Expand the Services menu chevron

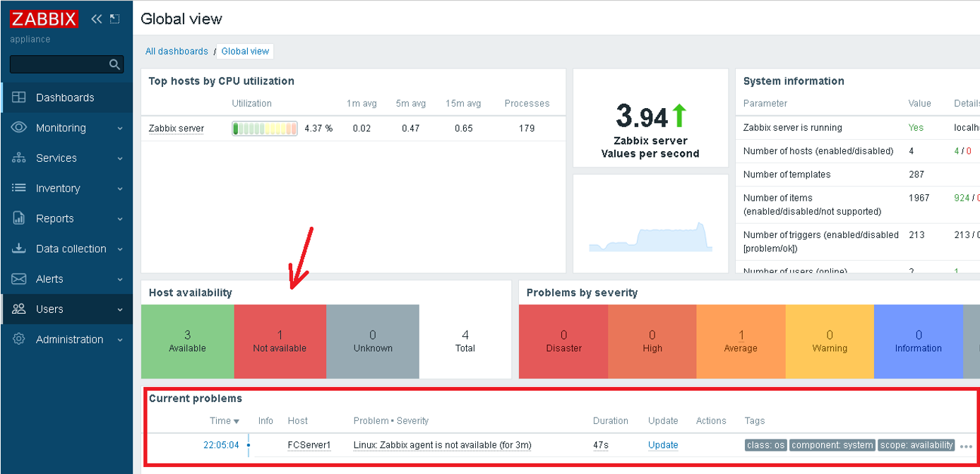[120, 159]
